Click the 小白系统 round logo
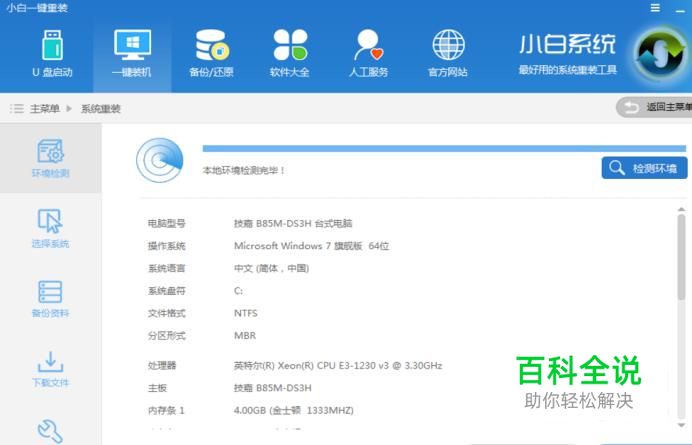 click(x=660, y=55)
